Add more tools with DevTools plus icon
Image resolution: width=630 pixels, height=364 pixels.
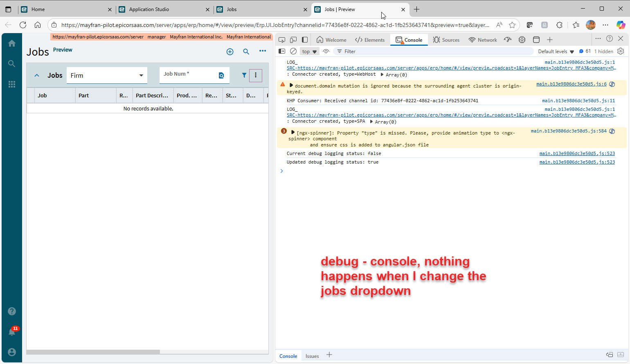(550, 40)
